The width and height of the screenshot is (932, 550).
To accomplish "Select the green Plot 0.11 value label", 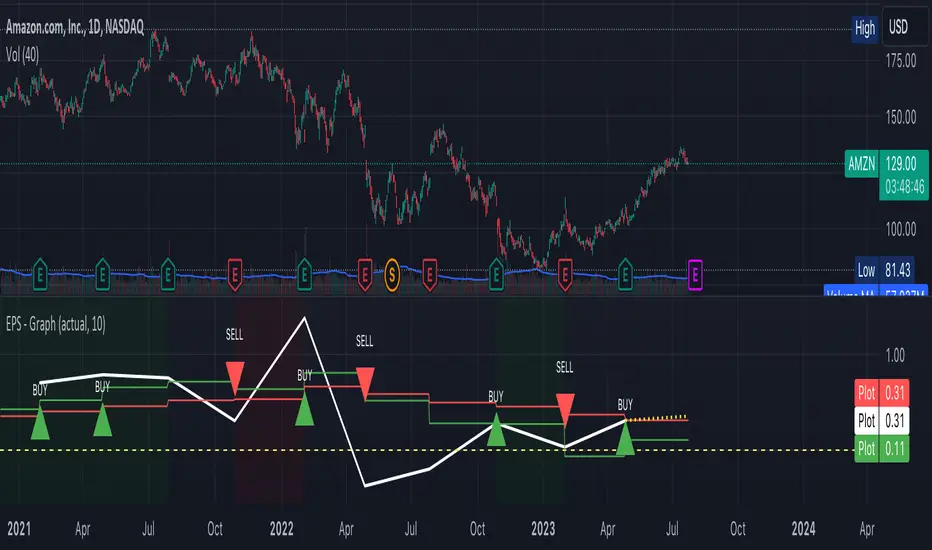I will [x=881, y=449].
